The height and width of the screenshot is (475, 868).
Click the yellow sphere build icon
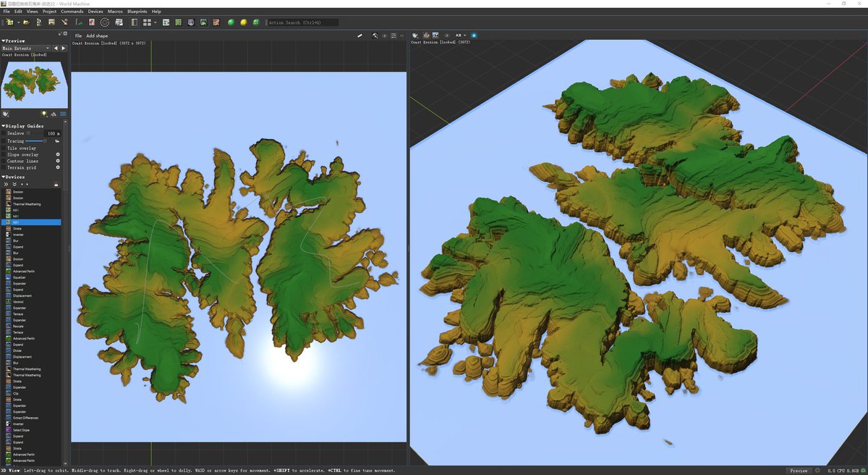click(x=244, y=22)
